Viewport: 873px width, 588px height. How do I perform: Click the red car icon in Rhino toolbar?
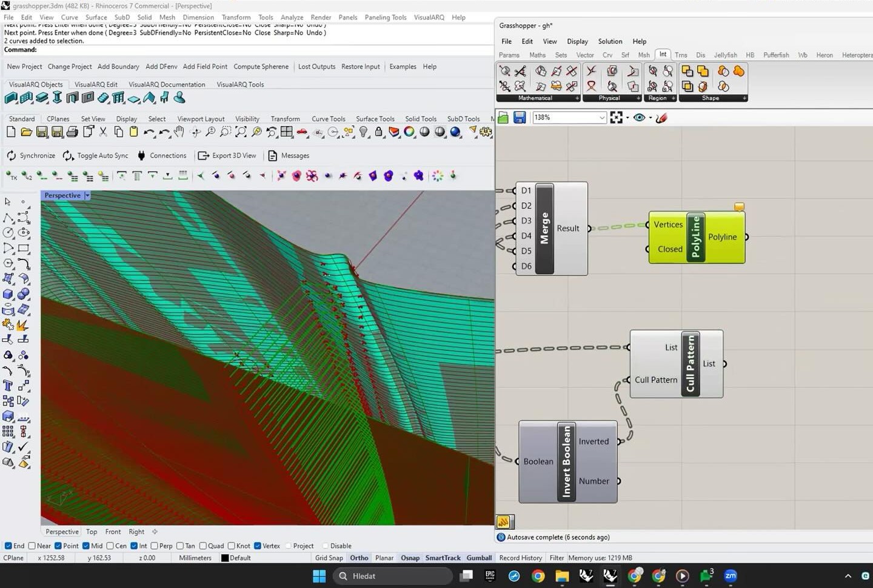tap(302, 132)
